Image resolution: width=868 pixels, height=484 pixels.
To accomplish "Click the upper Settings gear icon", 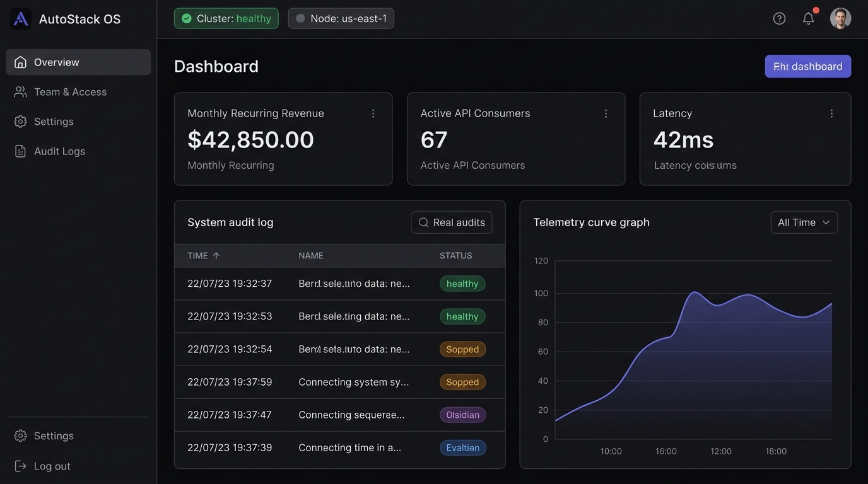I will coord(21,121).
